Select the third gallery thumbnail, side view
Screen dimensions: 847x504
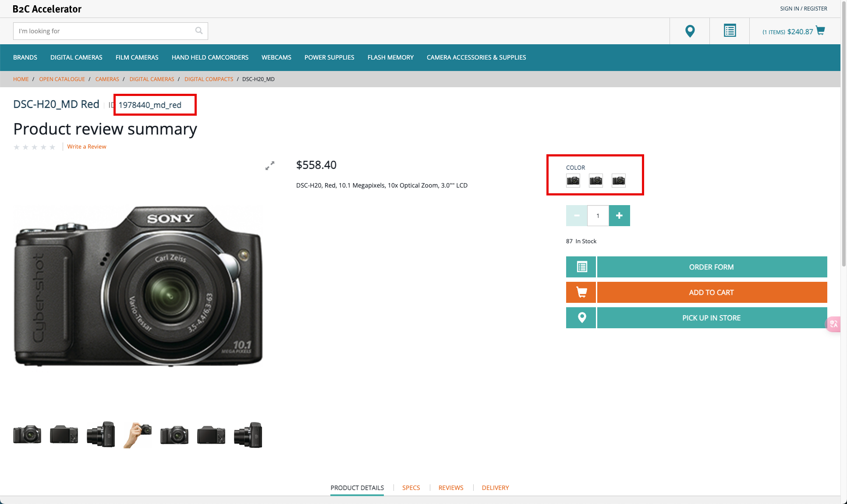point(101,435)
